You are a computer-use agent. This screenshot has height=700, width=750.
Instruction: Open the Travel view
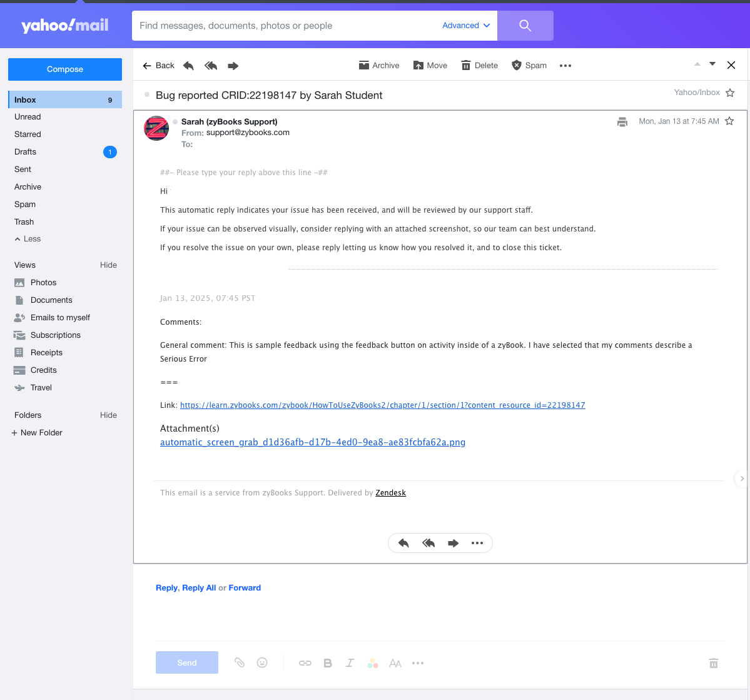pos(33,388)
